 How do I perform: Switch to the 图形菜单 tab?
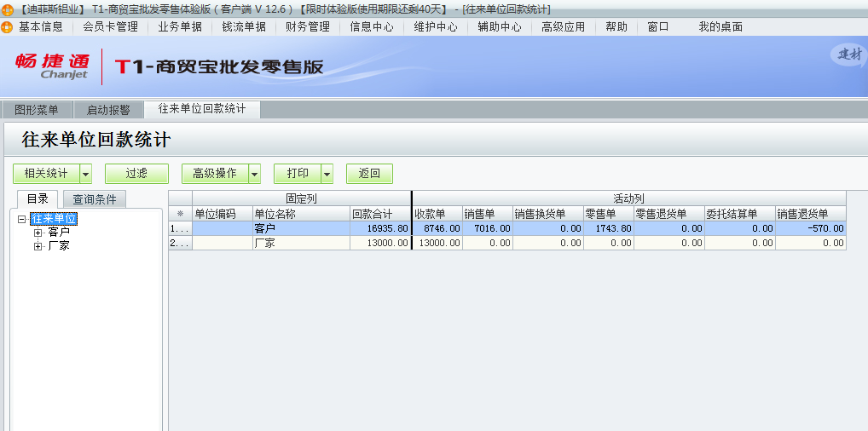coord(37,110)
